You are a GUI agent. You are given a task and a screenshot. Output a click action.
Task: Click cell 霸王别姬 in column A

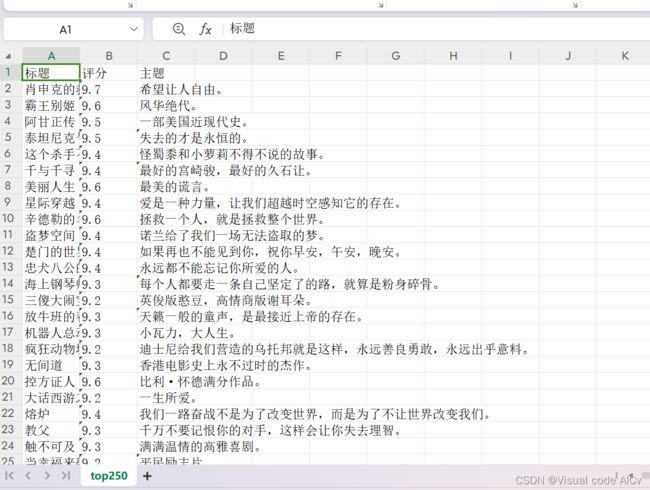click(51, 105)
